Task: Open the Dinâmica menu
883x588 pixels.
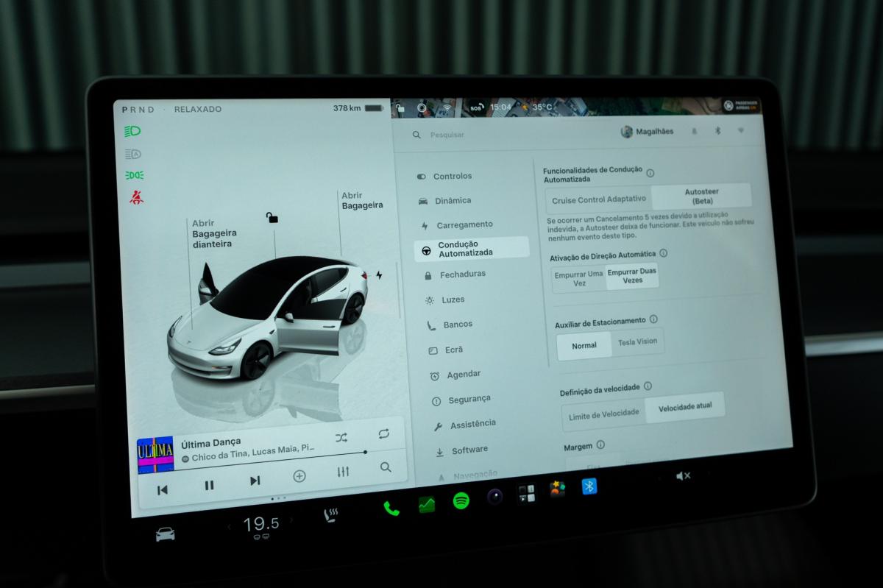Action: click(x=444, y=201)
